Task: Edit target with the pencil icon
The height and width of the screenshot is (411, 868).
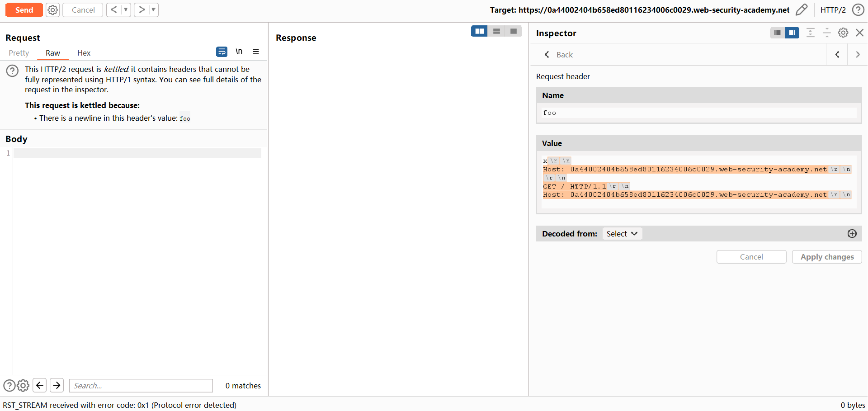Action: coord(802,10)
